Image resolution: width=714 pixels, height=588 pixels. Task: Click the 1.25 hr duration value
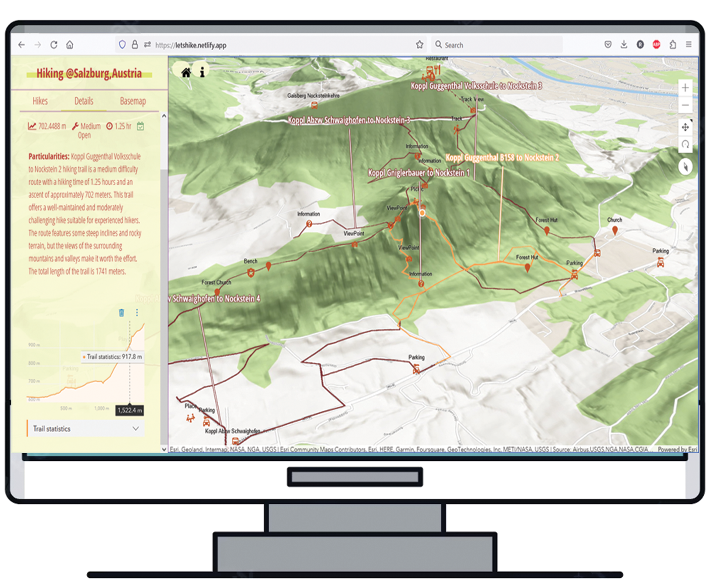pyautogui.click(x=123, y=126)
